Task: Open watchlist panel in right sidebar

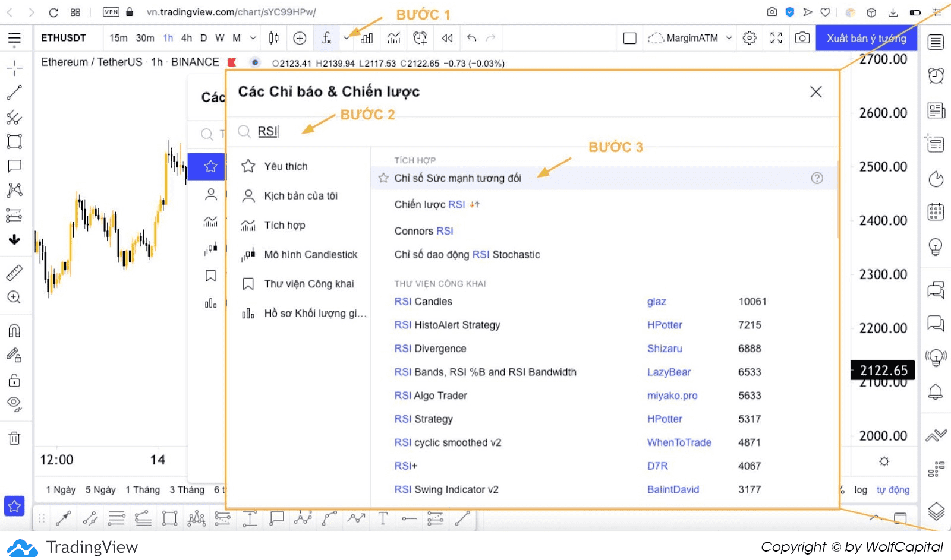Action: point(936,42)
